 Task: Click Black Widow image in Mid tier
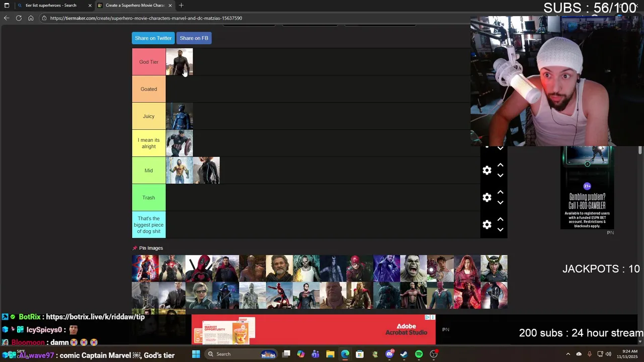(206, 170)
